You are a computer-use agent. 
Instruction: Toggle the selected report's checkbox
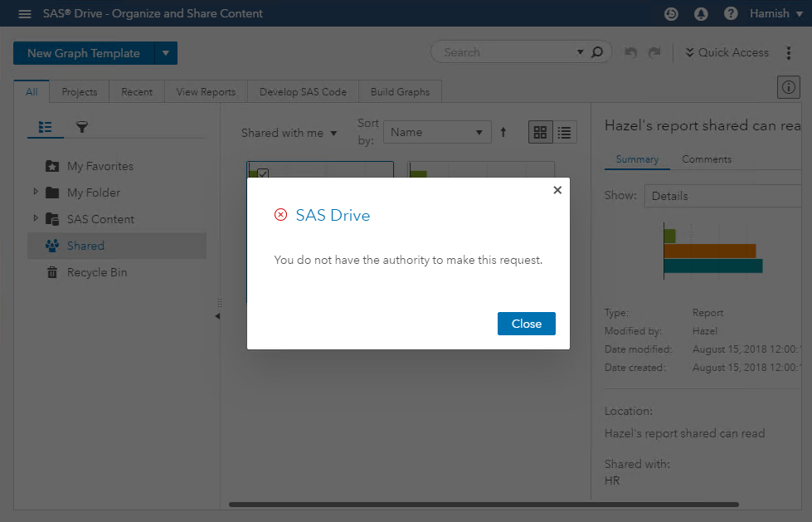(x=263, y=173)
